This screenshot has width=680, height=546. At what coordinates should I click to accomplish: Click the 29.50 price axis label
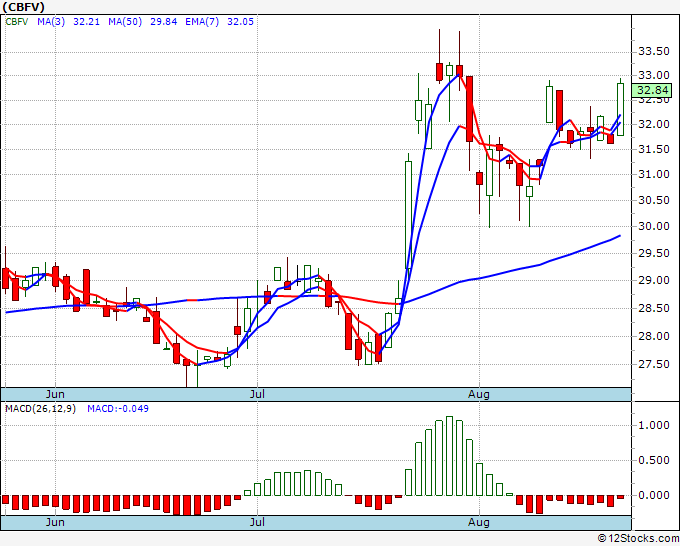click(654, 253)
